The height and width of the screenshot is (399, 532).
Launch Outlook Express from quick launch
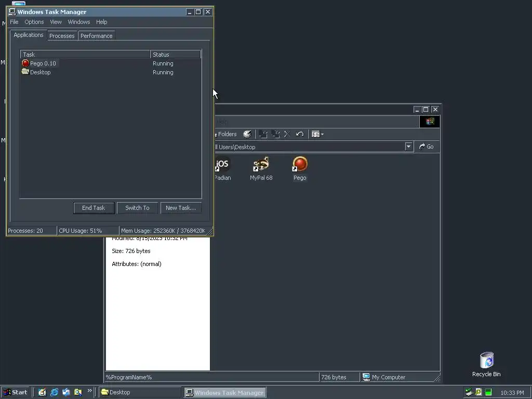click(x=66, y=393)
